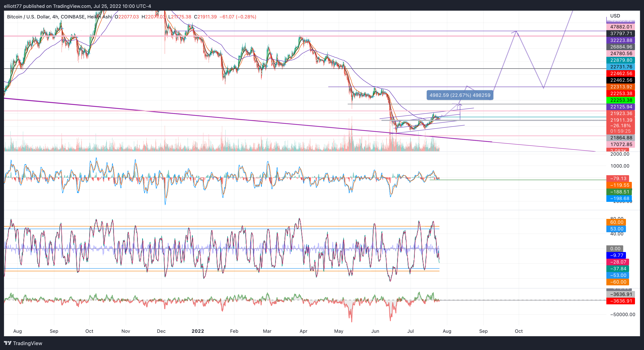Viewport: 644px width, 350px height.
Task: Click the measurement label '4982.59 (22.67%) 498259'
Action: click(x=460, y=95)
